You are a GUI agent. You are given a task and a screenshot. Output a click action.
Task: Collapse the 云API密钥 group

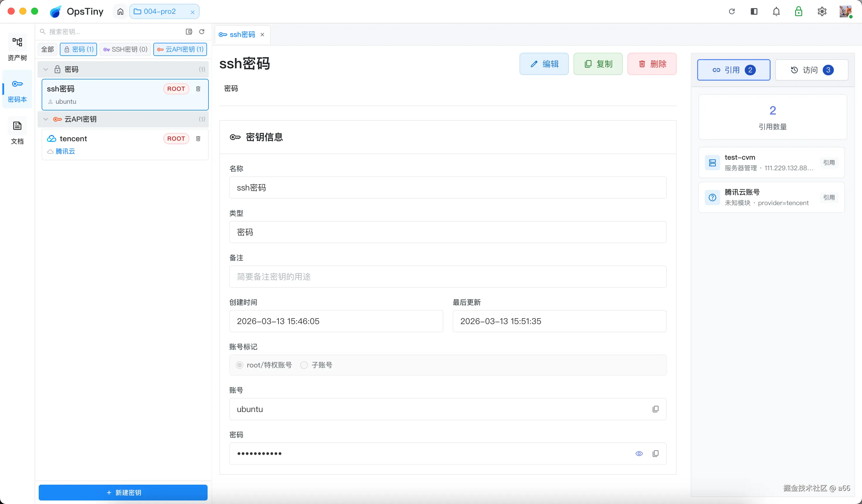(46, 119)
